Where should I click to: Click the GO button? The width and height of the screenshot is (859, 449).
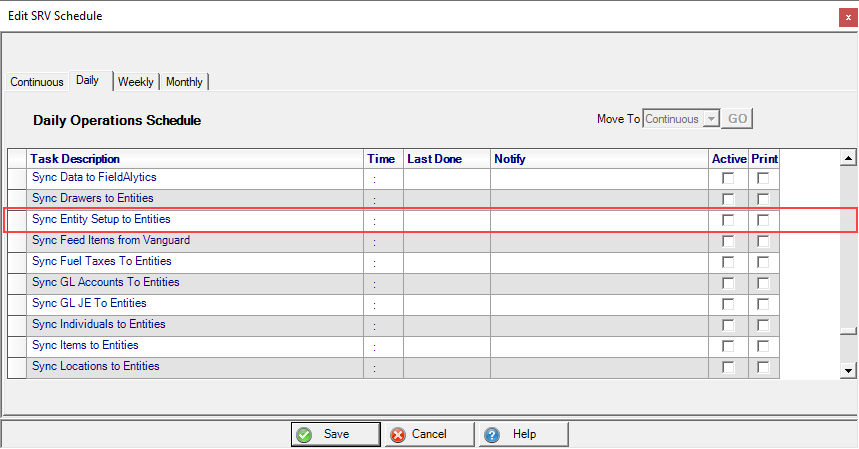click(737, 119)
